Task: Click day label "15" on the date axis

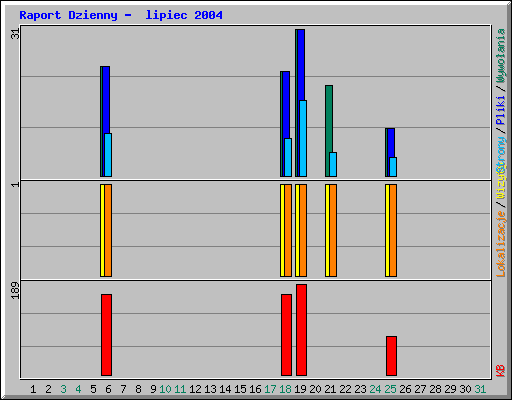Action: point(240,389)
